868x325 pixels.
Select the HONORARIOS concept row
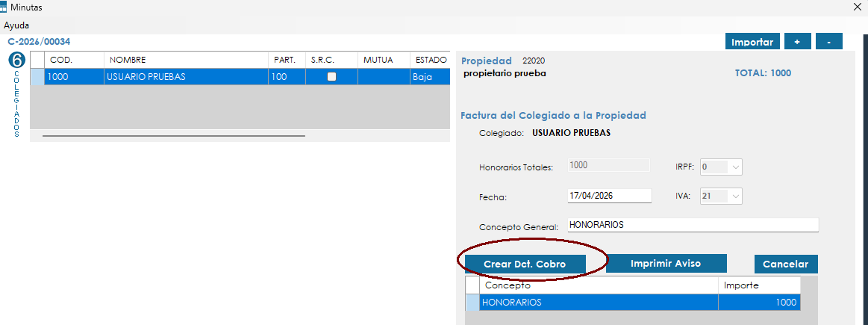pyautogui.click(x=599, y=303)
